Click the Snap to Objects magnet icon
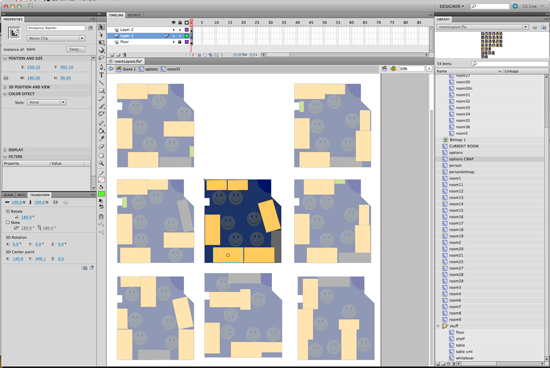 (x=101, y=216)
